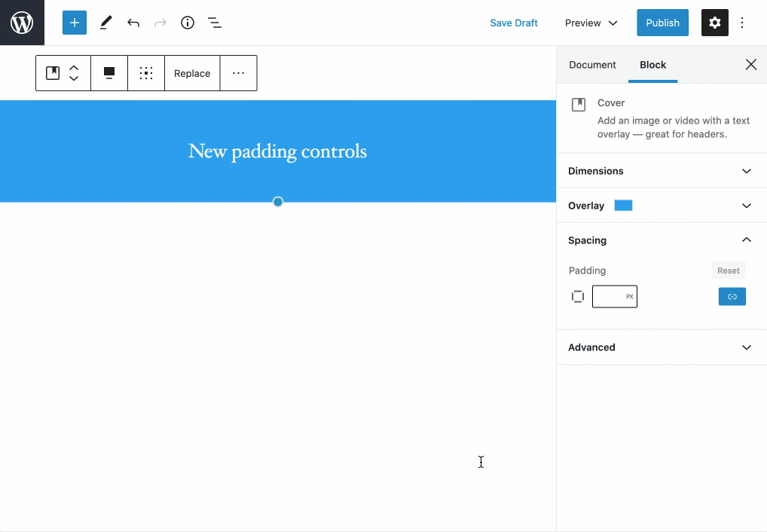
Task: Open the WordPress logo menu
Action: [x=22, y=23]
